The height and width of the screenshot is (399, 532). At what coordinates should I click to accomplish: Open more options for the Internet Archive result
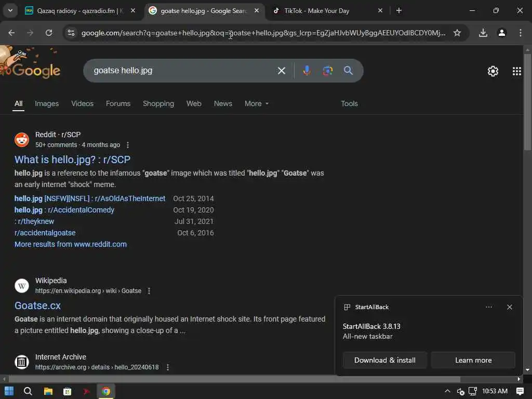(168, 367)
